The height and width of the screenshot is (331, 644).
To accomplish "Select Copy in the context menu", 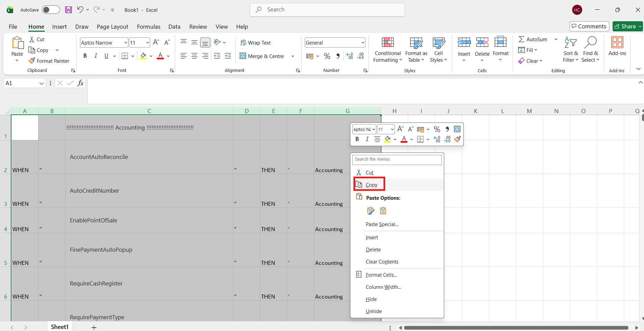I will click(x=371, y=185).
